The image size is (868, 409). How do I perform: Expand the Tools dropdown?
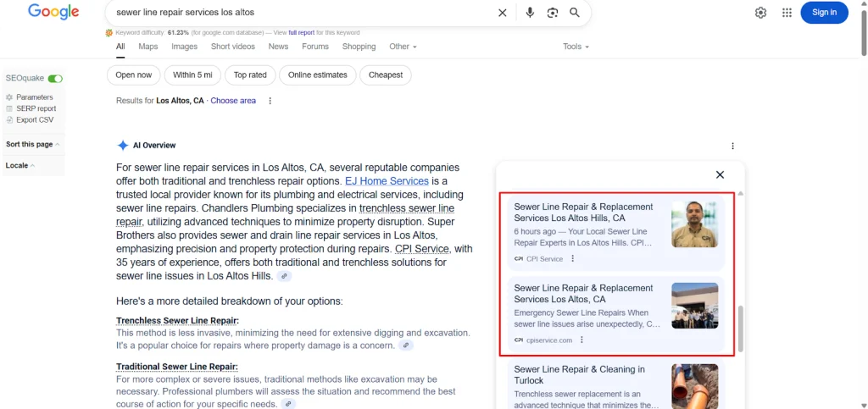click(x=576, y=47)
